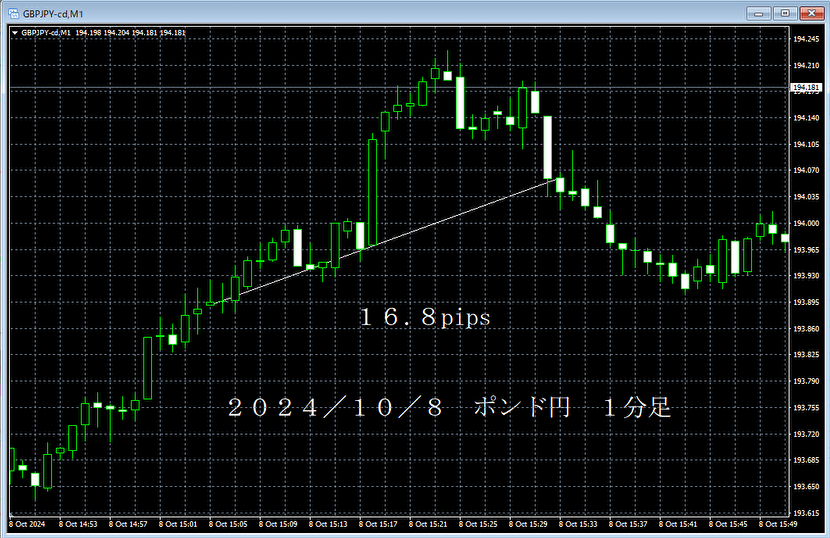Click the '8 Oct 15:41' time axis label
830x538 pixels.
[x=678, y=524]
